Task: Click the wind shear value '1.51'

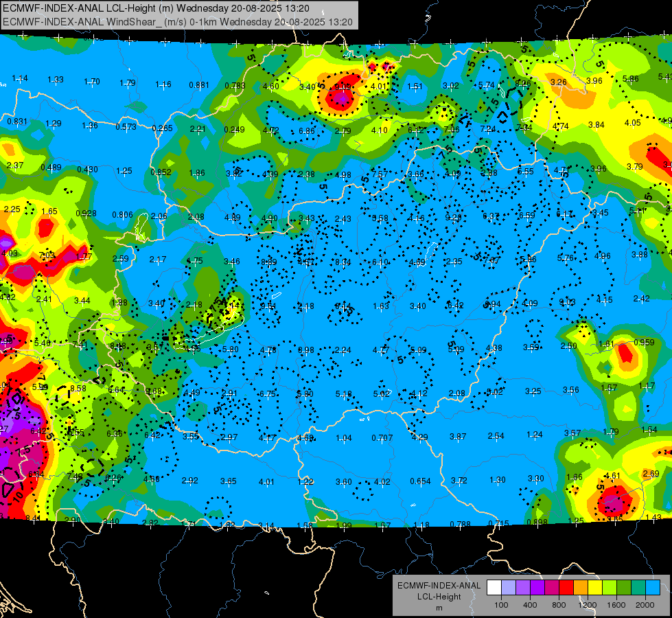Action: pos(415,87)
